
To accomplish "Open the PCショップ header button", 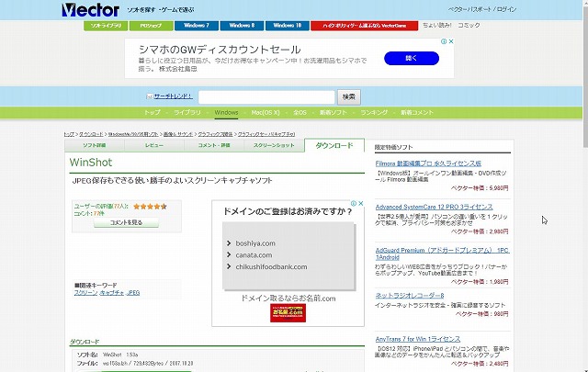I will pyautogui.click(x=151, y=26).
